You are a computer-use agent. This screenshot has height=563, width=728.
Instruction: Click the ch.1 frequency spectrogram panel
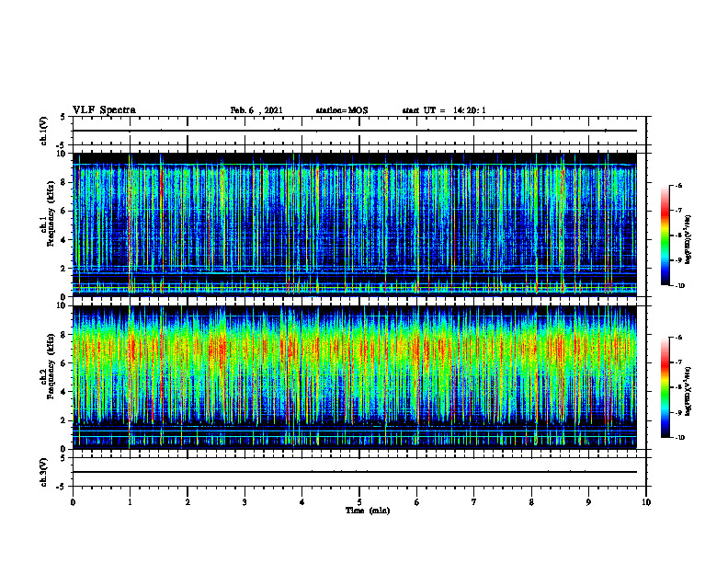[x=355, y=224]
